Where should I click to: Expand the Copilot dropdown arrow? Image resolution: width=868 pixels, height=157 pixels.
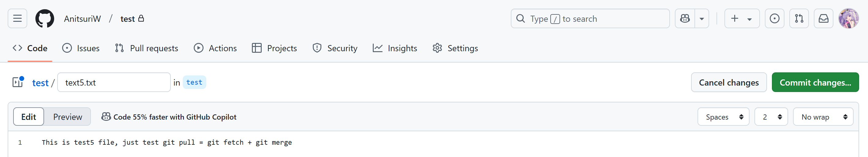pos(702,19)
